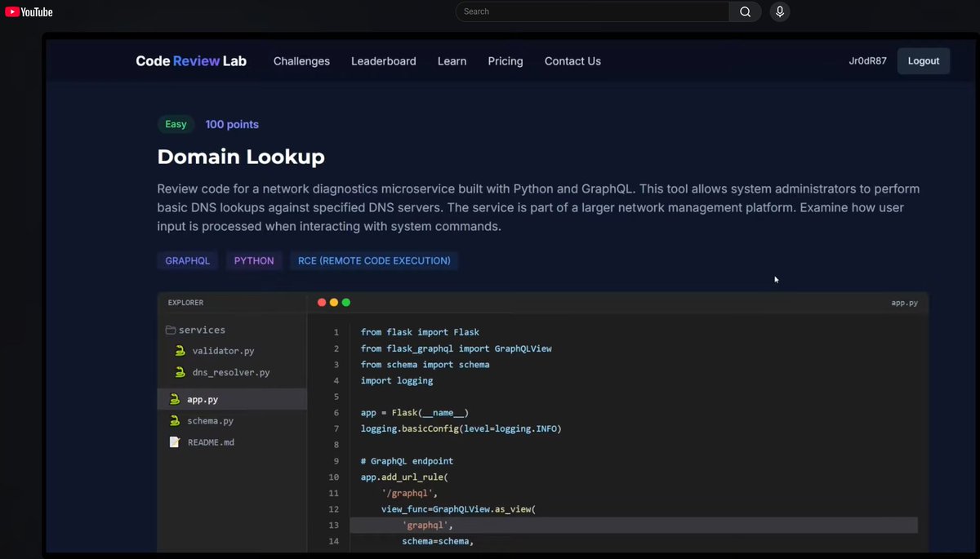Open the Learn nav link

click(452, 61)
